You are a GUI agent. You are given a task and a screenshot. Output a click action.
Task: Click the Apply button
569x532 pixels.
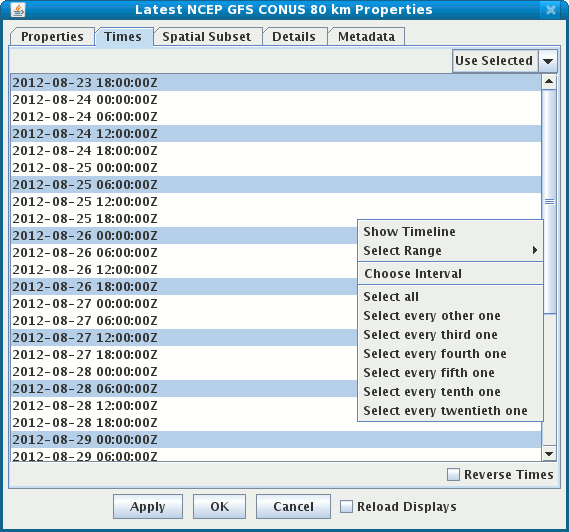click(x=148, y=506)
